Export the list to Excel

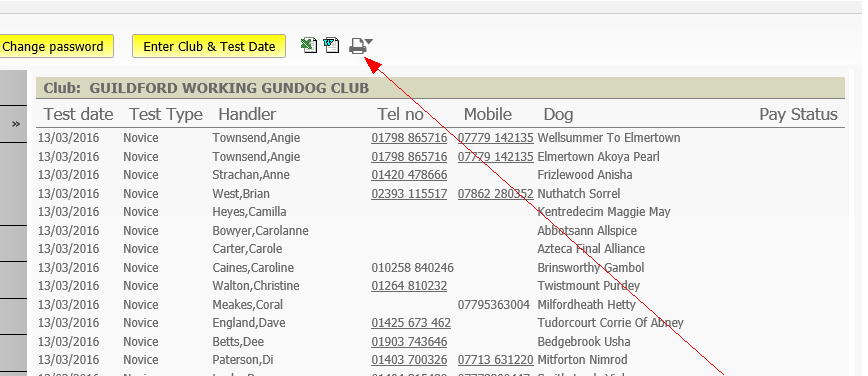(309, 45)
